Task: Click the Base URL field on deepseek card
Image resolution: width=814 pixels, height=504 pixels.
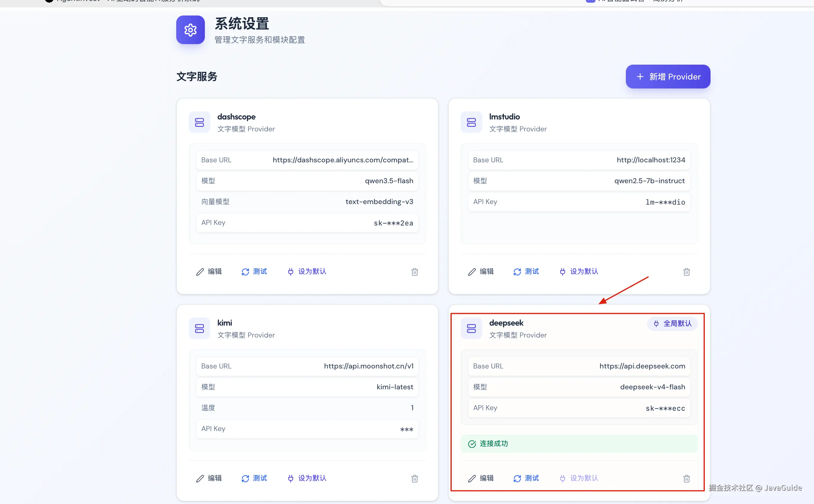Action: click(578, 366)
